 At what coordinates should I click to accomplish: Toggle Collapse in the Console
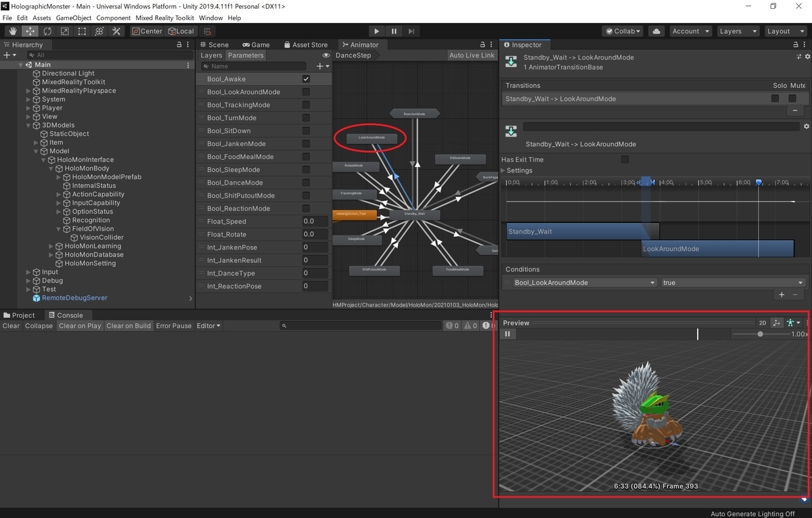click(x=39, y=326)
